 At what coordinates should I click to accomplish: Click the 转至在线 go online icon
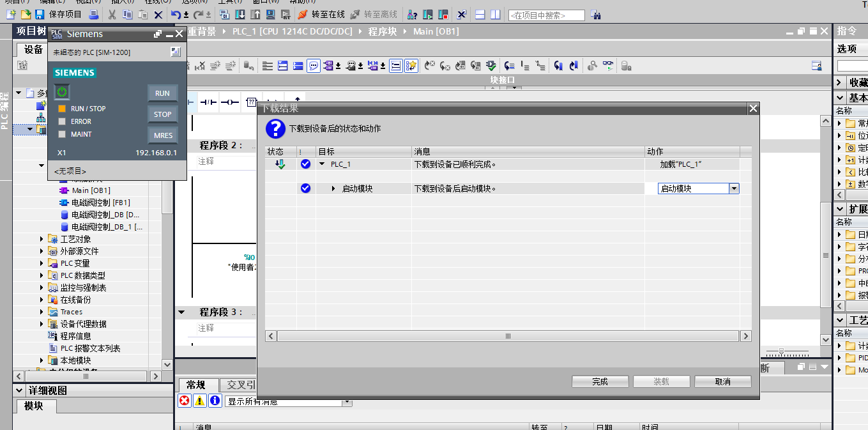(x=302, y=14)
